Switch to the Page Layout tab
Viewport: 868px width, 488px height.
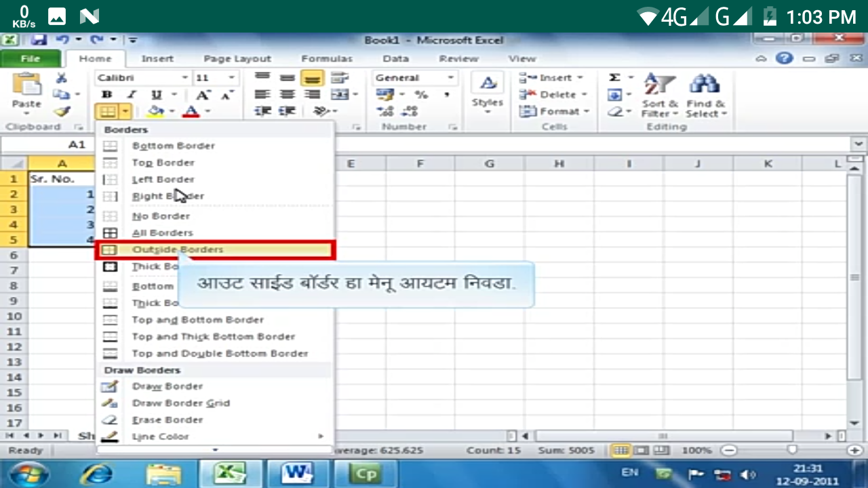tap(237, 59)
